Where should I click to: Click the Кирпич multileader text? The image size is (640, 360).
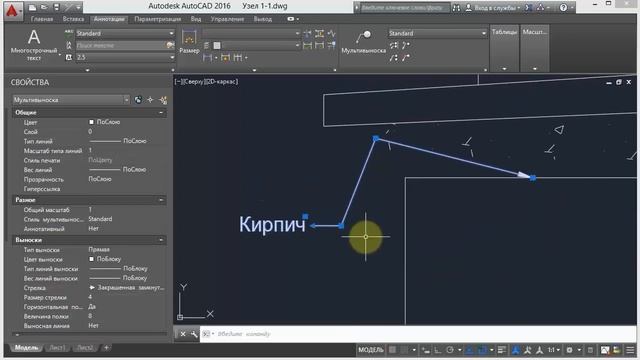tap(272, 224)
